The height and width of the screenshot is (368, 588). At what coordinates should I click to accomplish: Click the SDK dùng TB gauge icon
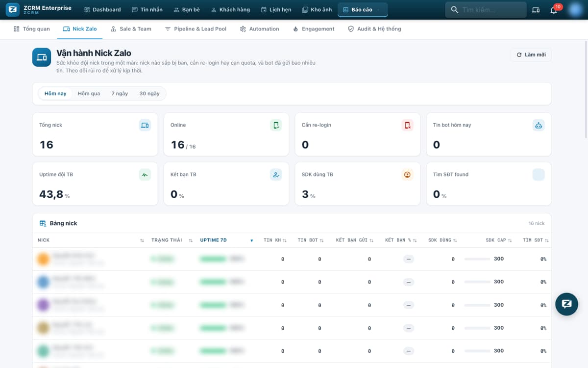click(x=407, y=174)
